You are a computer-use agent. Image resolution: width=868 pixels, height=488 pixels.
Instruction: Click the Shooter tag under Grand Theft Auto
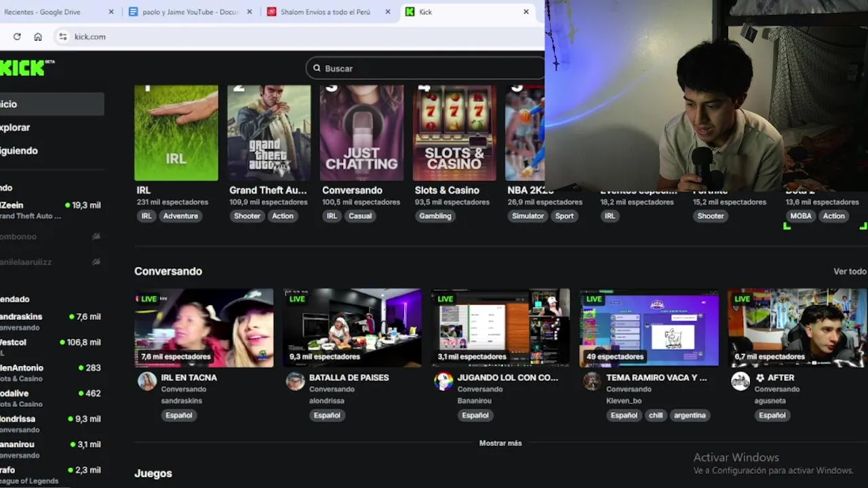[247, 216]
